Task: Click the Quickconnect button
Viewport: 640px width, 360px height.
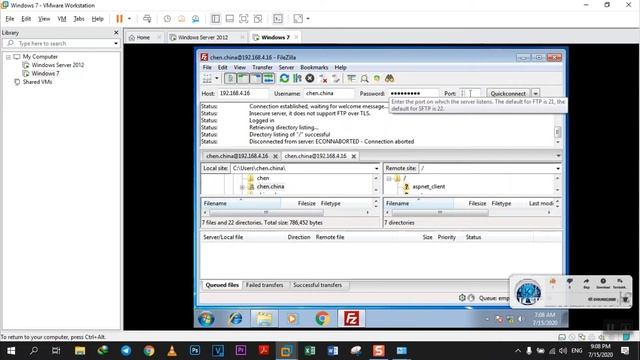Action: coord(508,93)
